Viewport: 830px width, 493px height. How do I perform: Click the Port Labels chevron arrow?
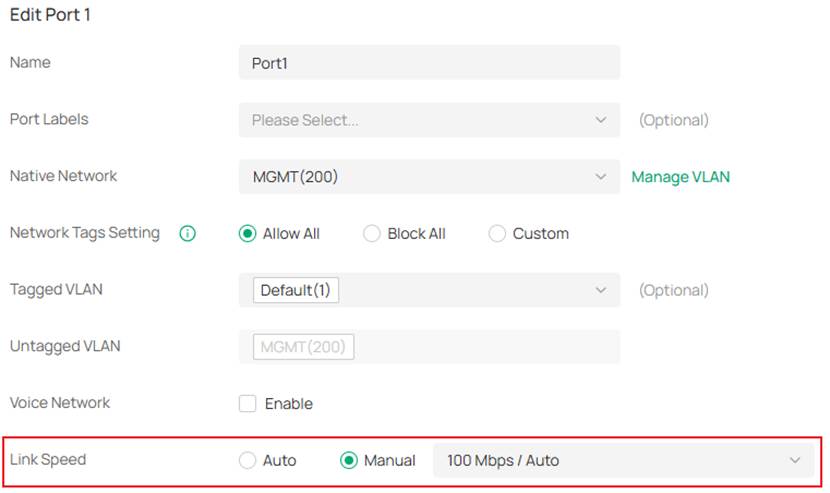pyautogui.click(x=601, y=120)
